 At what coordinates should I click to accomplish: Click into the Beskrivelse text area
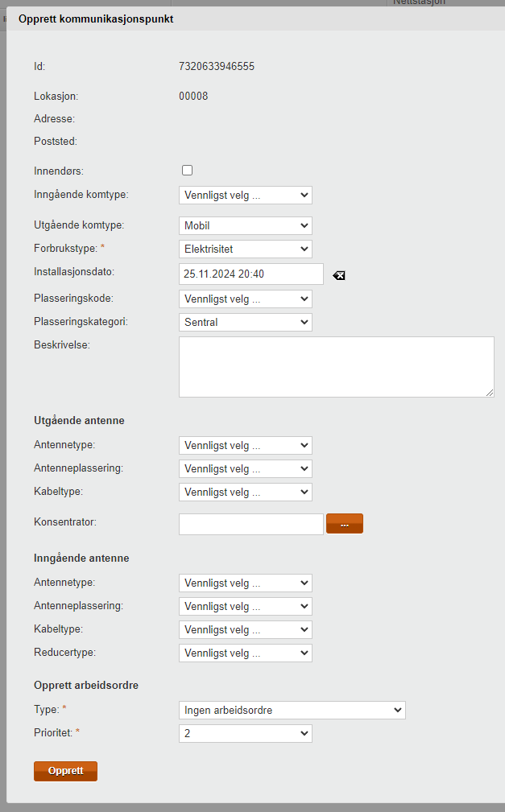click(336, 367)
